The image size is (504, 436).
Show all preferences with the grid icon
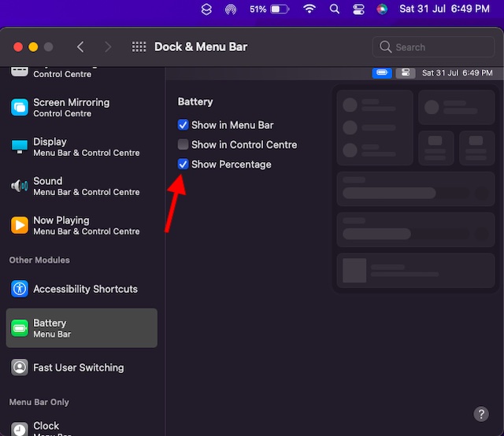click(x=139, y=47)
